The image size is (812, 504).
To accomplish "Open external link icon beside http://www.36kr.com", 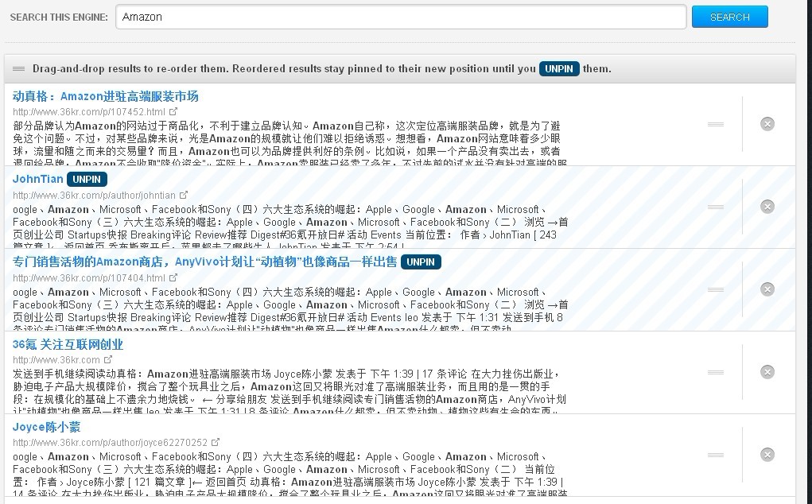I will [107, 359].
